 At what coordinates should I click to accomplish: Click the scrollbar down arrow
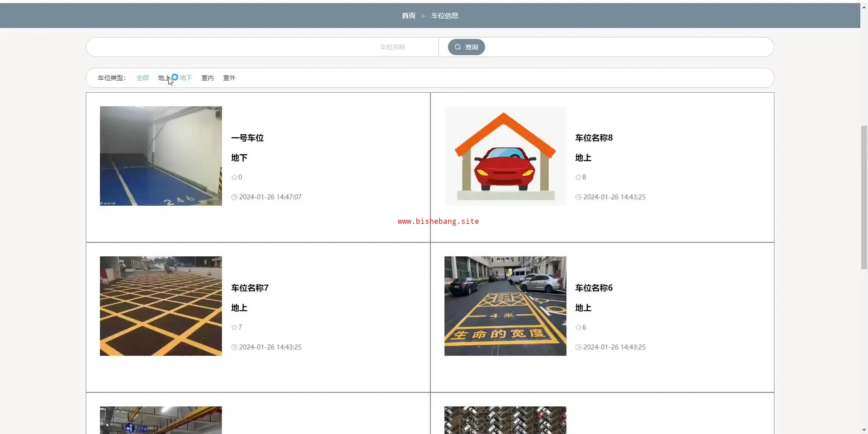(x=864, y=430)
